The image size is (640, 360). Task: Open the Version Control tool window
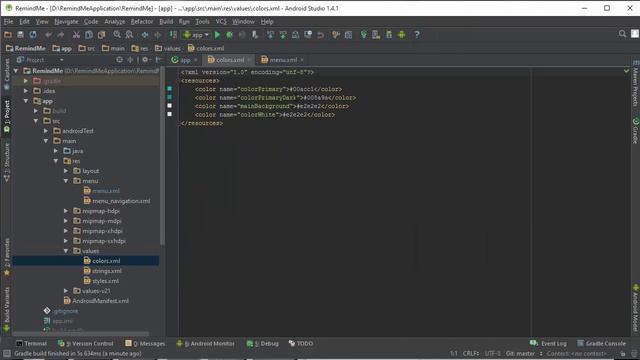(86, 343)
